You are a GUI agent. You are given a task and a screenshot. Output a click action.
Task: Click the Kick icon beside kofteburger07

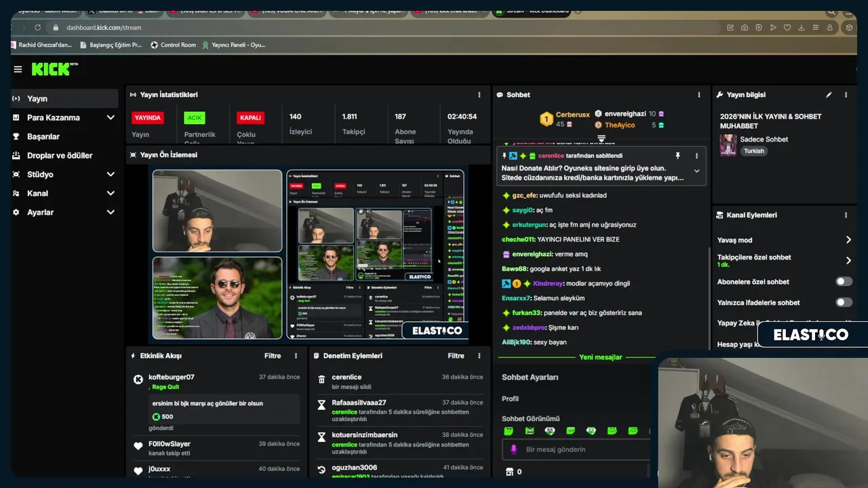tap(138, 380)
